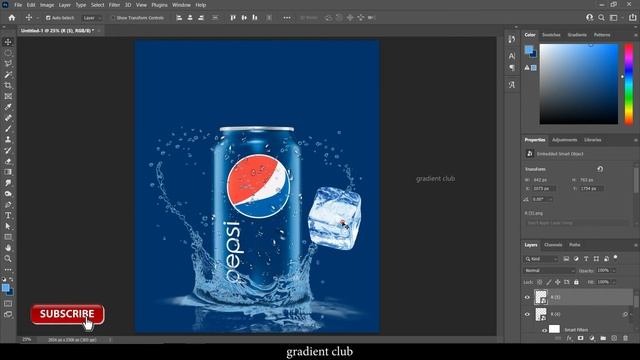Open the Edit Toolbar three-dots button
The image size is (640, 360).
(8, 269)
